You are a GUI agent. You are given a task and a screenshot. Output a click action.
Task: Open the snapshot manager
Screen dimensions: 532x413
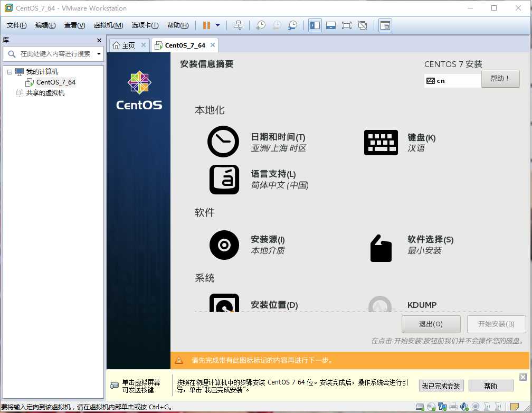(x=292, y=25)
